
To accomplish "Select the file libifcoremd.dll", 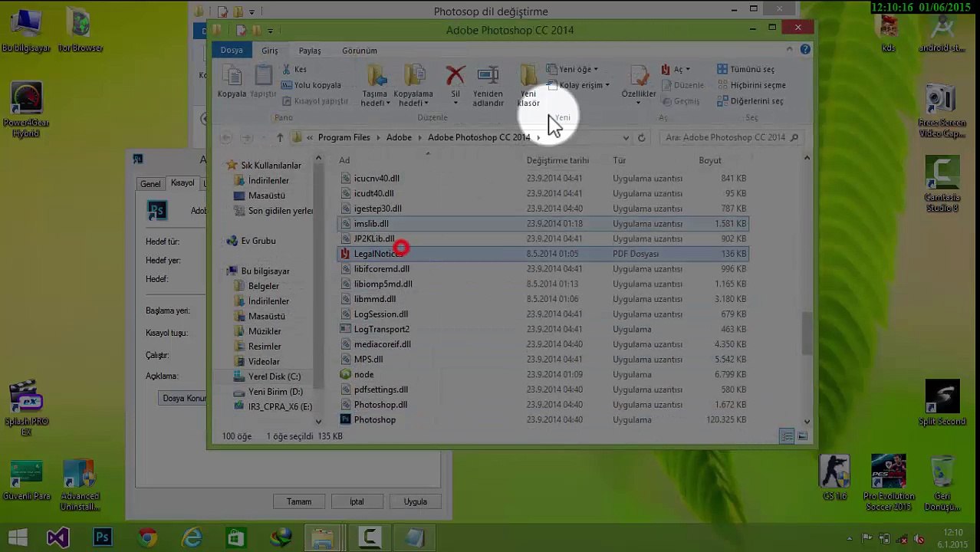I will coord(381,269).
